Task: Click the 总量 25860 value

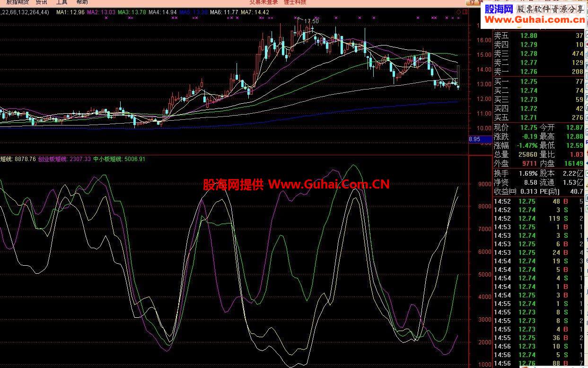Action: click(527, 154)
